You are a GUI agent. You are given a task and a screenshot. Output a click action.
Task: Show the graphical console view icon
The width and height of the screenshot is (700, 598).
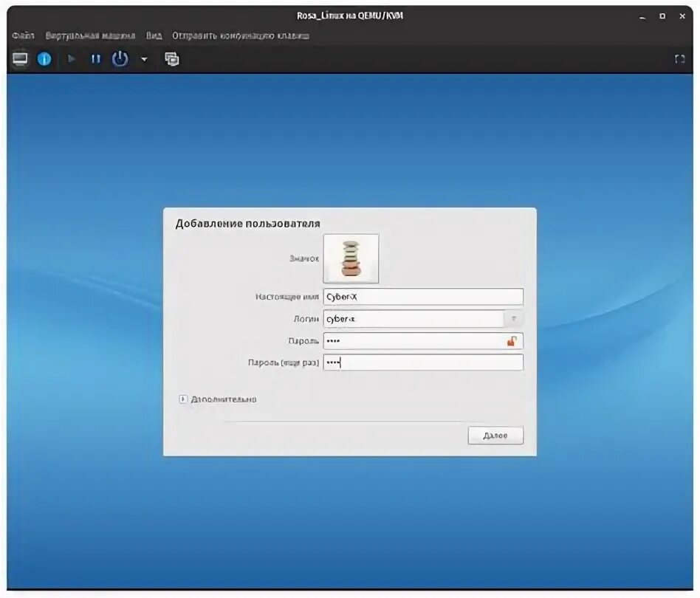[20, 59]
